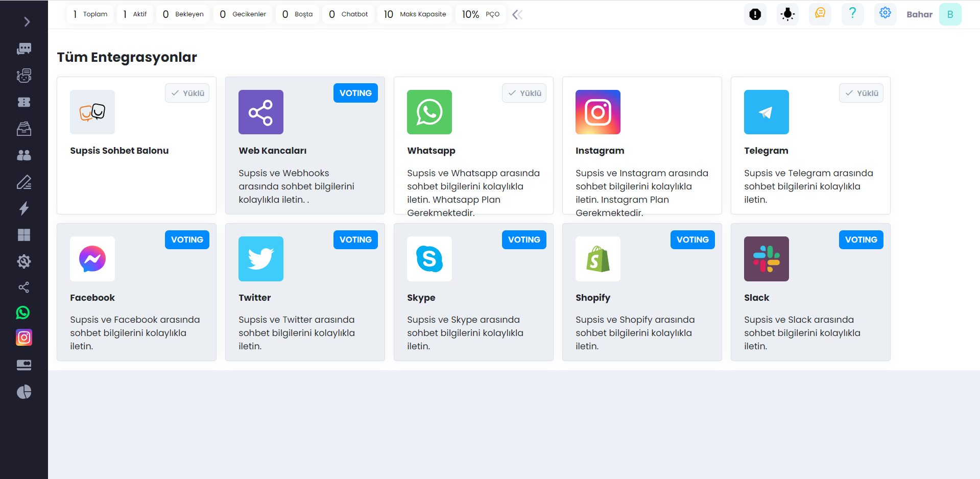Open the Instagram card logo
This screenshot has width=980, height=479.
(x=598, y=112)
